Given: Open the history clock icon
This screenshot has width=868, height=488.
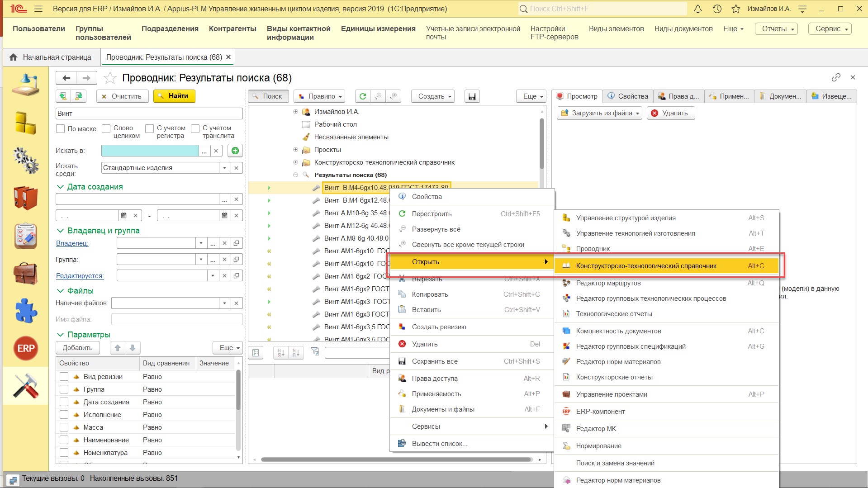Looking at the screenshot, I should pos(717,9).
